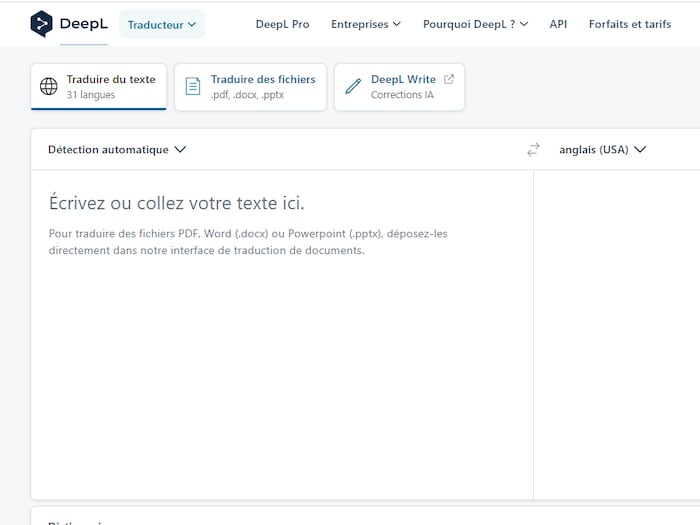Open the anglais (USA) target language dropdown
The height and width of the screenshot is (525, 700).
(x=603, y=150)
